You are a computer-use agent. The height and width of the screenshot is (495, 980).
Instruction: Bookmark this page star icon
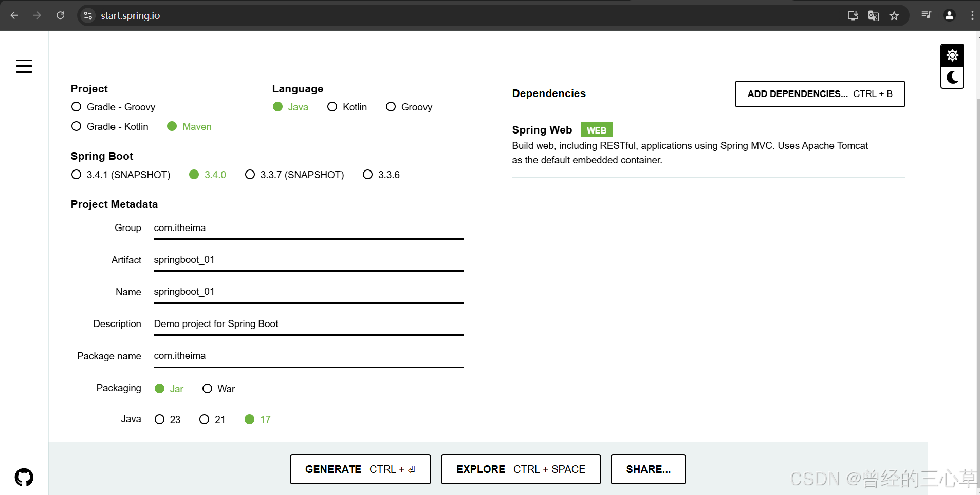[x=894, y=15]
